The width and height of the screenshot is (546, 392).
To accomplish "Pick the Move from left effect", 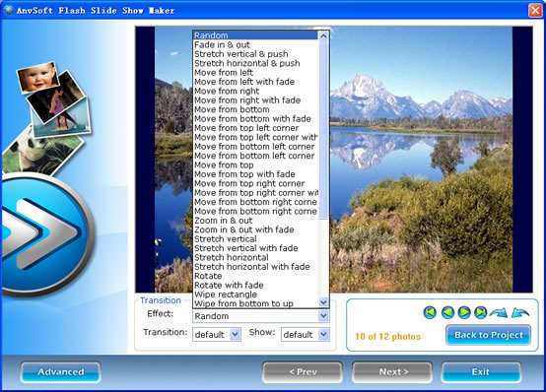I will tap(255, 73).
